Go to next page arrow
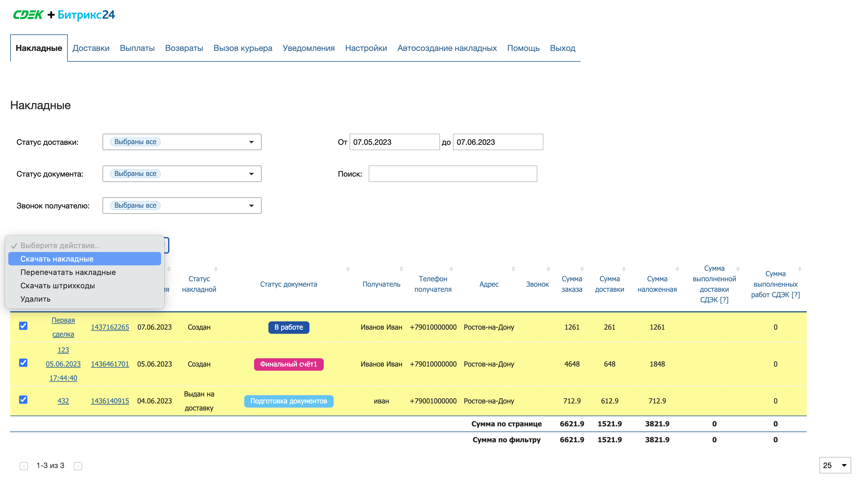 [78, 466]
